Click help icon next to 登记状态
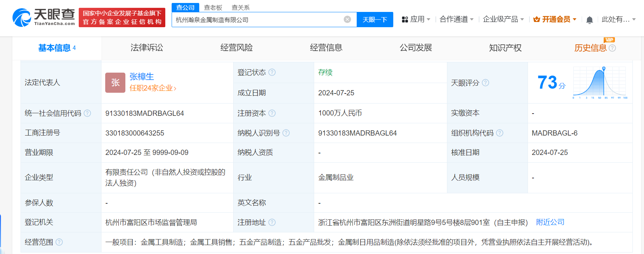The image size is (644, 254). click(x=272, y=72)
